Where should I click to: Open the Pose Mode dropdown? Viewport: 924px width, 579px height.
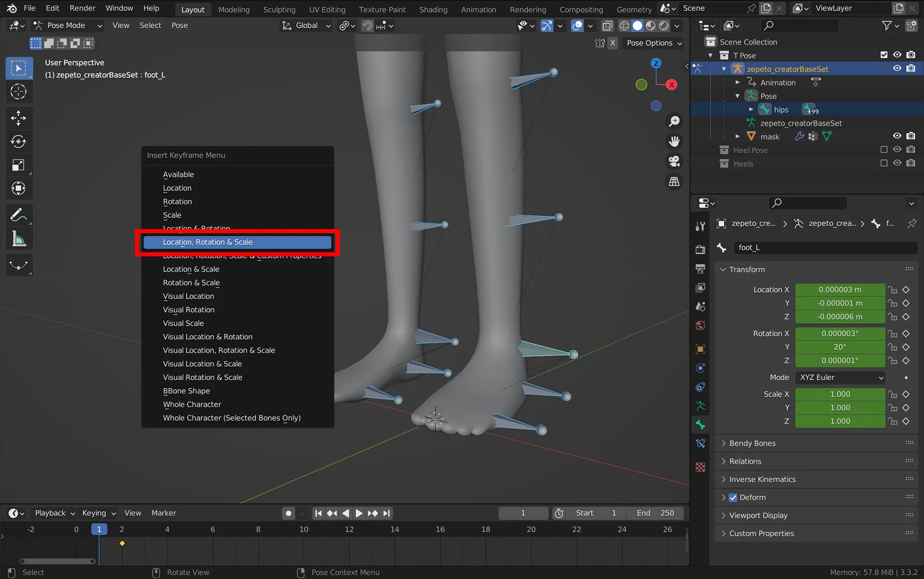tap(68, 25)
